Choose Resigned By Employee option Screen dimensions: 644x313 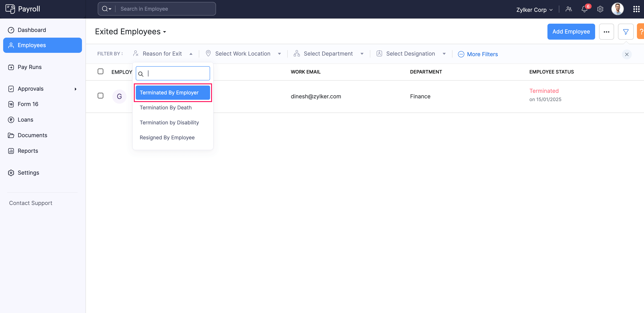[167, 138]
